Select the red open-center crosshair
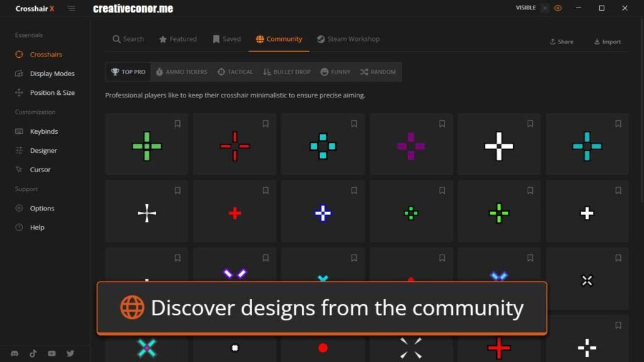Screen dimensions: 644x362 pyautogui.click(x=235, y=146)
